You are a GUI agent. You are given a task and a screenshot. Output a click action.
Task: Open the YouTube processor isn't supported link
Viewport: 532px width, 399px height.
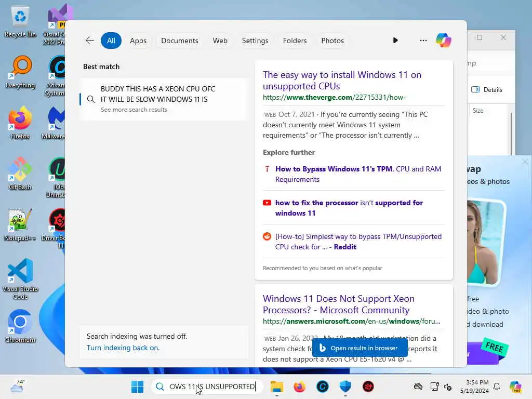point(349,208)
